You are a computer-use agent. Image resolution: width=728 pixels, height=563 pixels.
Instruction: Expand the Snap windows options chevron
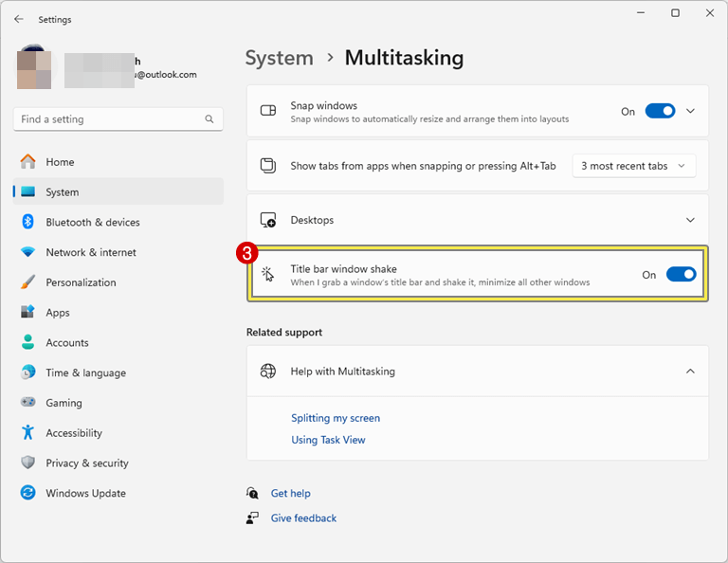[x=690, y=111]
